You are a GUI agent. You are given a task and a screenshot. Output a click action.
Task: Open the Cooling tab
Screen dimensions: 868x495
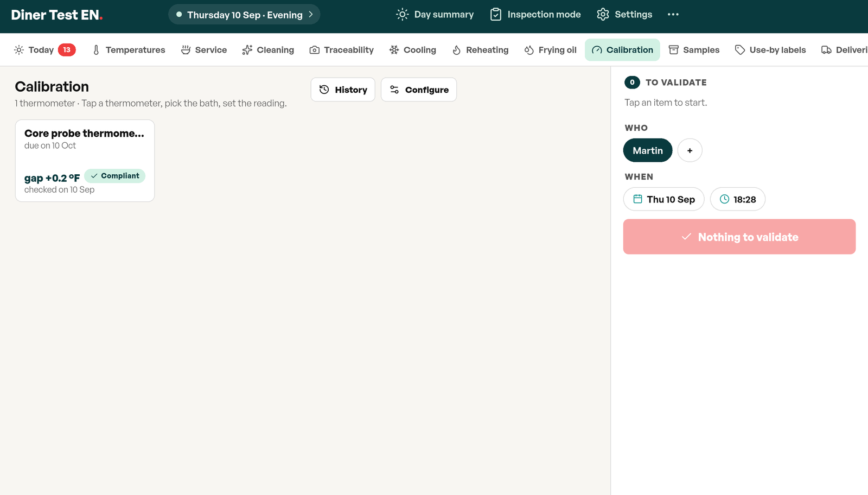point(413,50)
